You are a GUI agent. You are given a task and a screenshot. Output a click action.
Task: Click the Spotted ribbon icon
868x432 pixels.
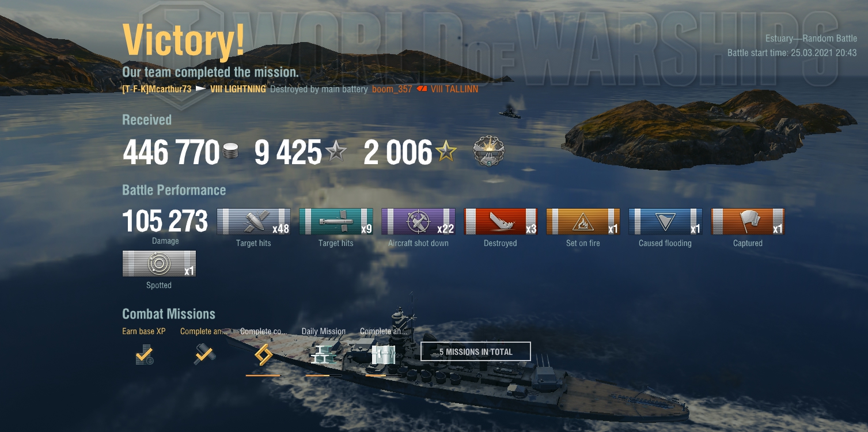(159, 264)
